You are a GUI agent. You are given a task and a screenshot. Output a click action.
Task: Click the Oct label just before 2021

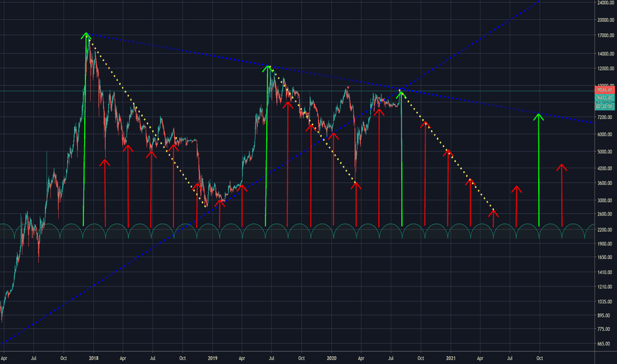tap(420, 359)
